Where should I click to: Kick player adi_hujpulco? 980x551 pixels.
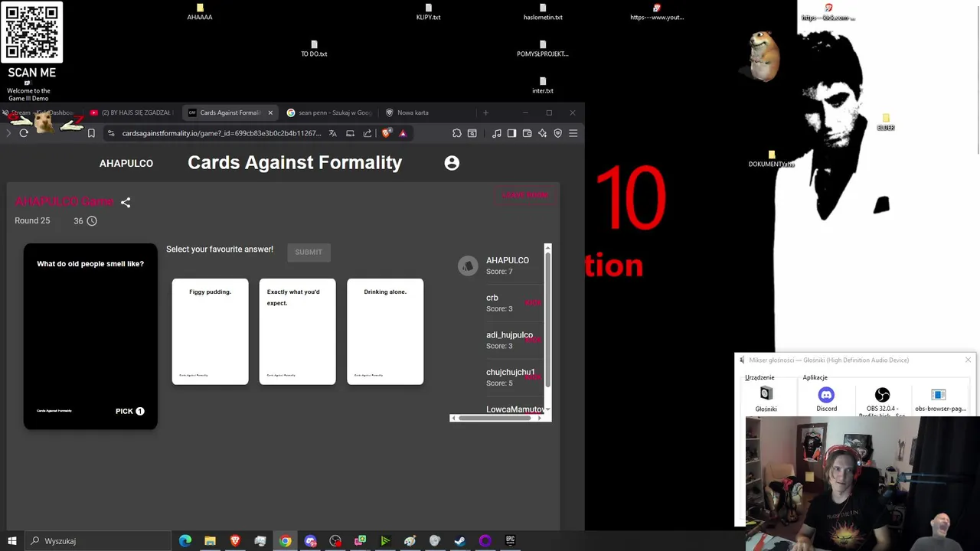533,340
